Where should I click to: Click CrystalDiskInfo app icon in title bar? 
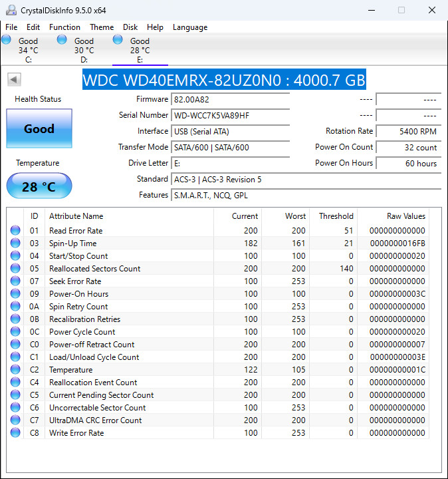click(x=11, y=10)
